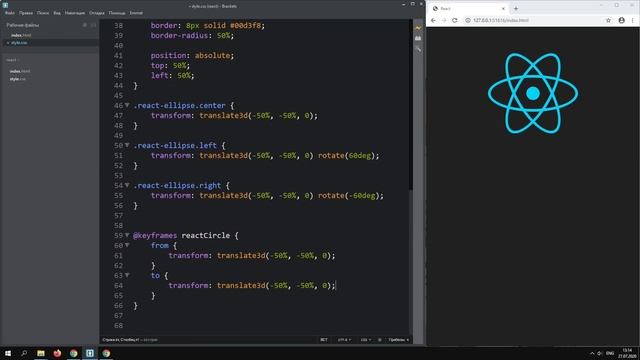Open Firefox from the taskbar
640x360 pixels.
coord(57,353)
